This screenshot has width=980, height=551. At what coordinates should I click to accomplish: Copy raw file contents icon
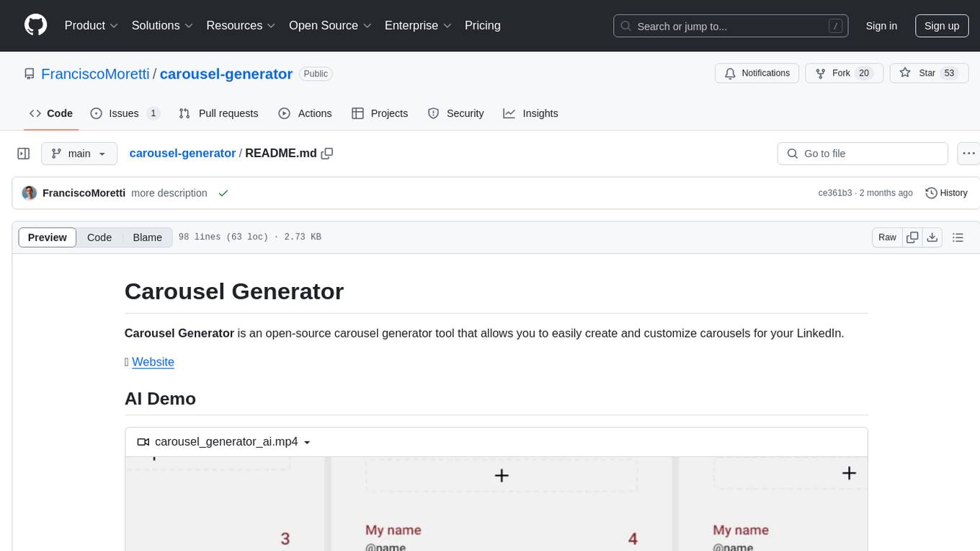point(912,237)
